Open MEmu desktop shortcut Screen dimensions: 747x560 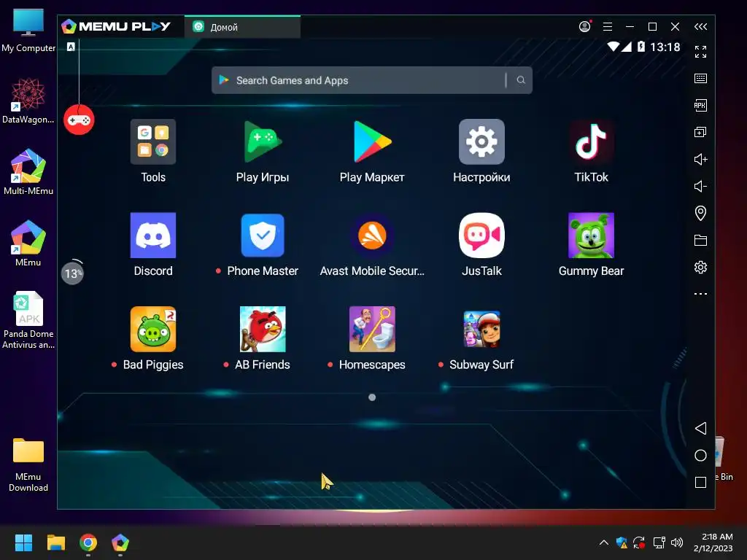click(x=28, y=244)
